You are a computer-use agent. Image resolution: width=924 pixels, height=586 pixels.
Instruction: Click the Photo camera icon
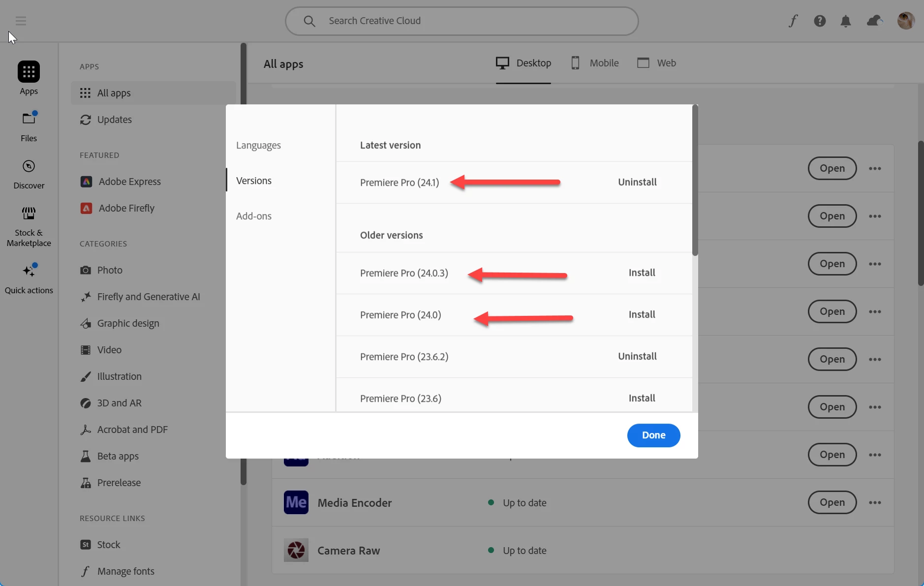point(86,270)
